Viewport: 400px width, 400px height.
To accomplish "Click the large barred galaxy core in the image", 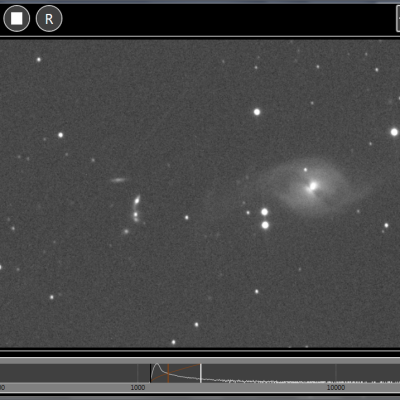I will tap(312, 186).
